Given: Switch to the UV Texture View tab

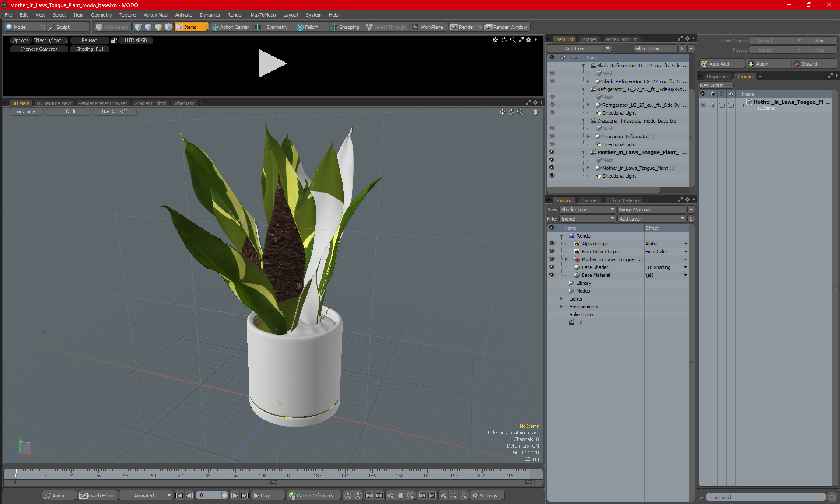Looking at the screenshot, I should [53, 103].
